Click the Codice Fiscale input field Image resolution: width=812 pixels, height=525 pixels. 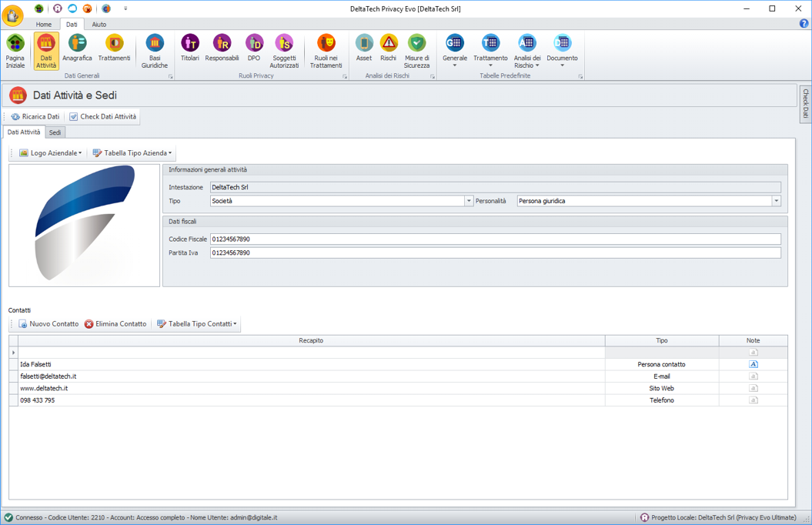pyautogui.click(x=495, y=239)
